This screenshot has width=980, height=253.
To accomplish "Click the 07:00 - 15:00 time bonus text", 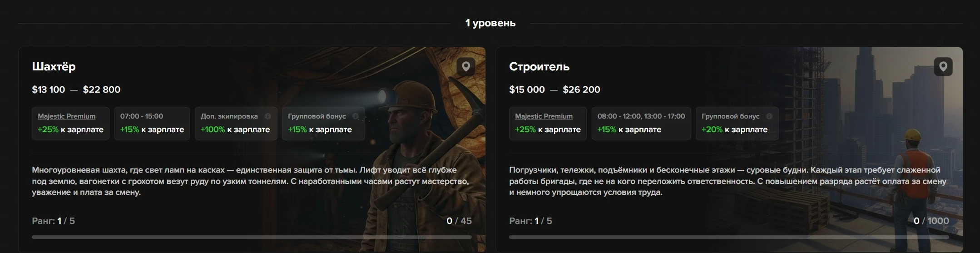I will coord(142,116).
